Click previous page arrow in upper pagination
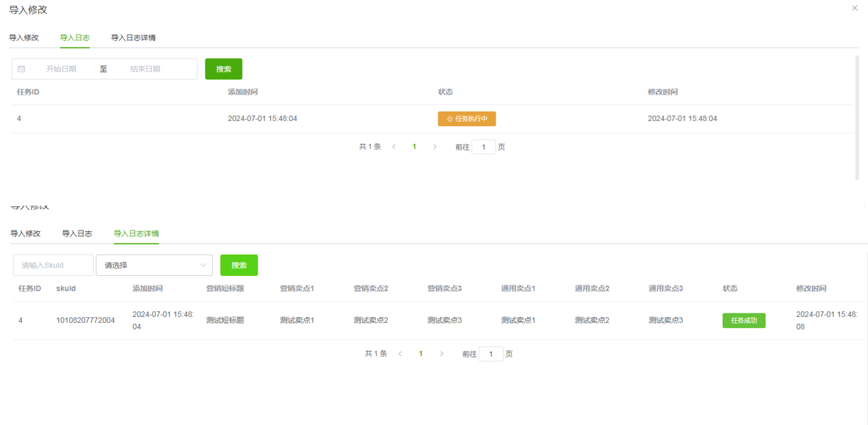 point(394,147)
